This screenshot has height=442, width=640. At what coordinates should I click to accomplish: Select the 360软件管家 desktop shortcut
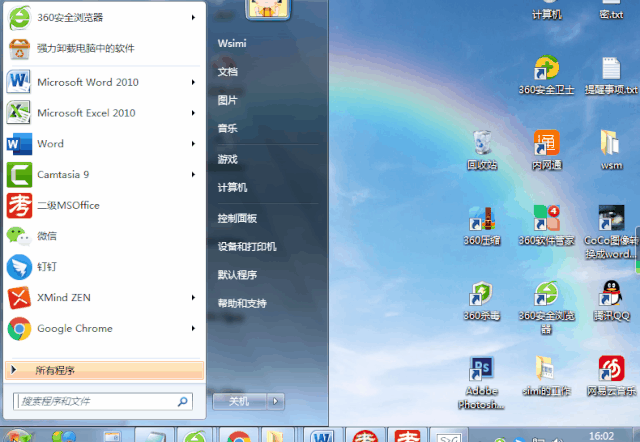(x=546, y=226)
